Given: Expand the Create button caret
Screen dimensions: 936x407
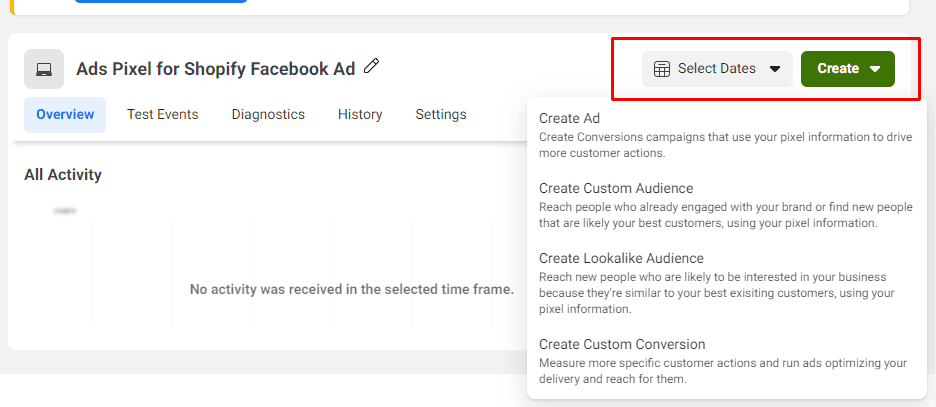Looking at the screenshot, I should tap(875, 69).
